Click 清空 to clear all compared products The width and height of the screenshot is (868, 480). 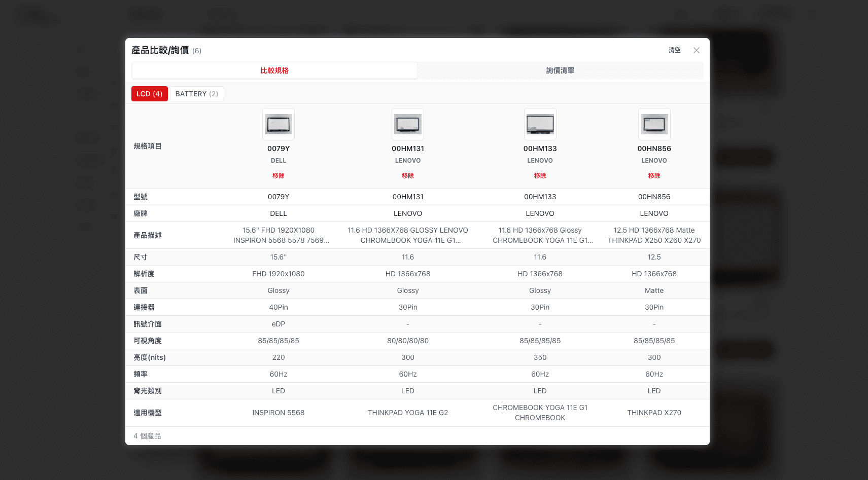point(675,50)
